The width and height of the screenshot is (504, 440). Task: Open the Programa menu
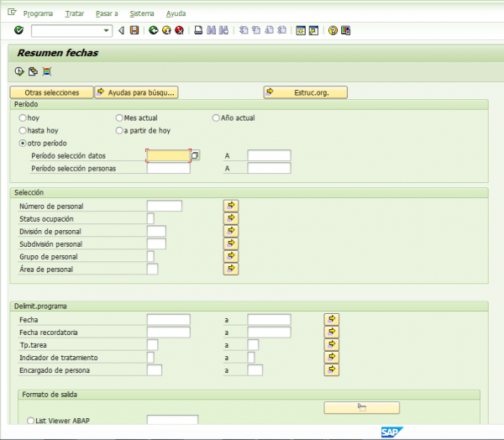38,14
